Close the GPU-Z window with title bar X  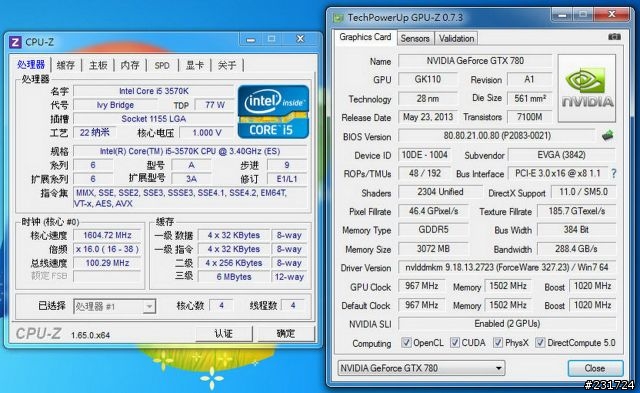(612, 15)
